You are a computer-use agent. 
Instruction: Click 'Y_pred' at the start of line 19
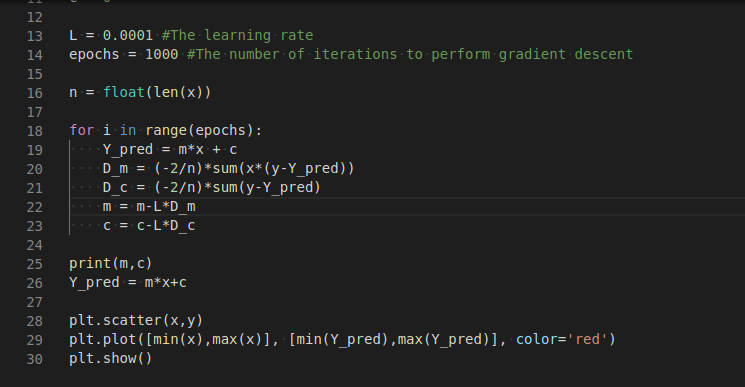(x=128, y=149)
